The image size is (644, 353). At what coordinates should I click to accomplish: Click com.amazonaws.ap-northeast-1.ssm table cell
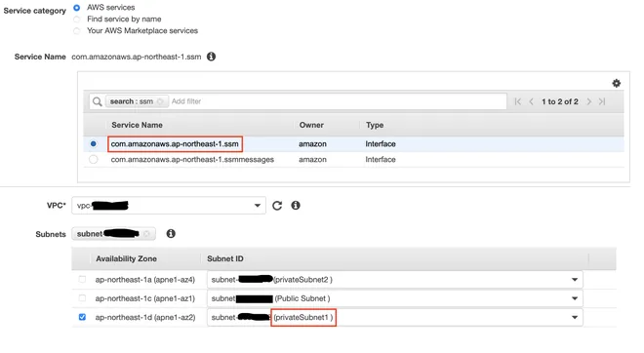[175, 144]
